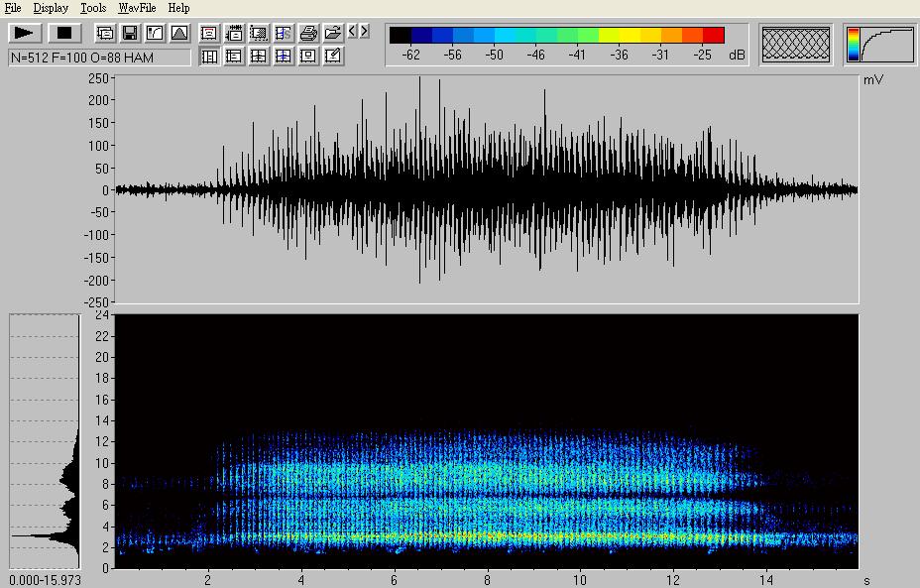
Task: Open the WavFile menu
Action: pos(137,8)
